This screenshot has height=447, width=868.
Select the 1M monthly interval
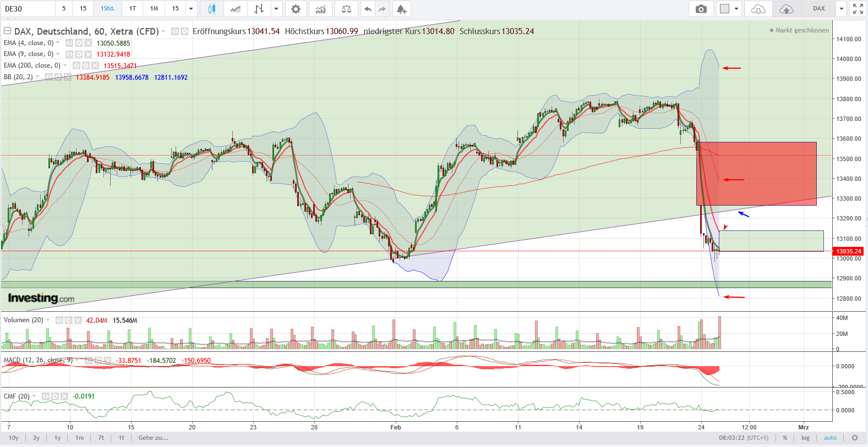click(154, 9)
